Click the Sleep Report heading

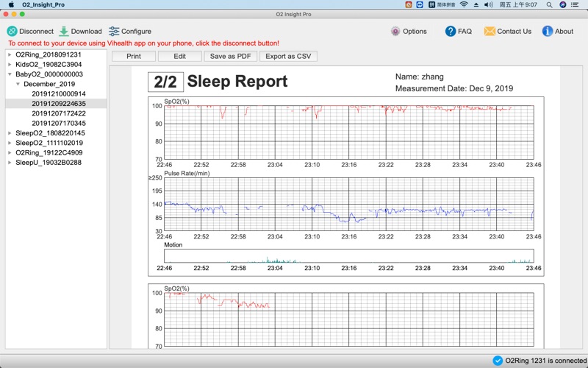click(x=237, y=82)
